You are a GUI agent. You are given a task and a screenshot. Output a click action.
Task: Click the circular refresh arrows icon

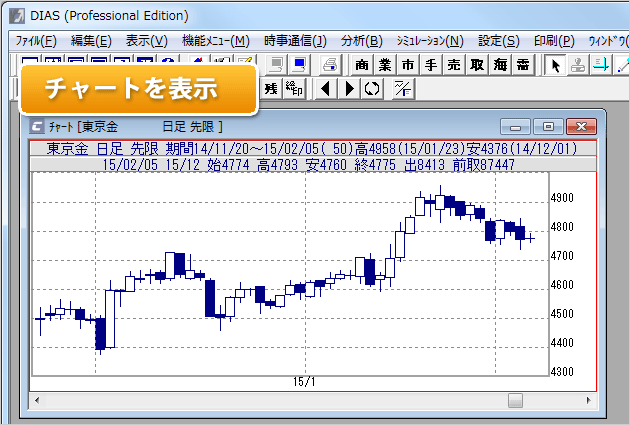point(372,88)
